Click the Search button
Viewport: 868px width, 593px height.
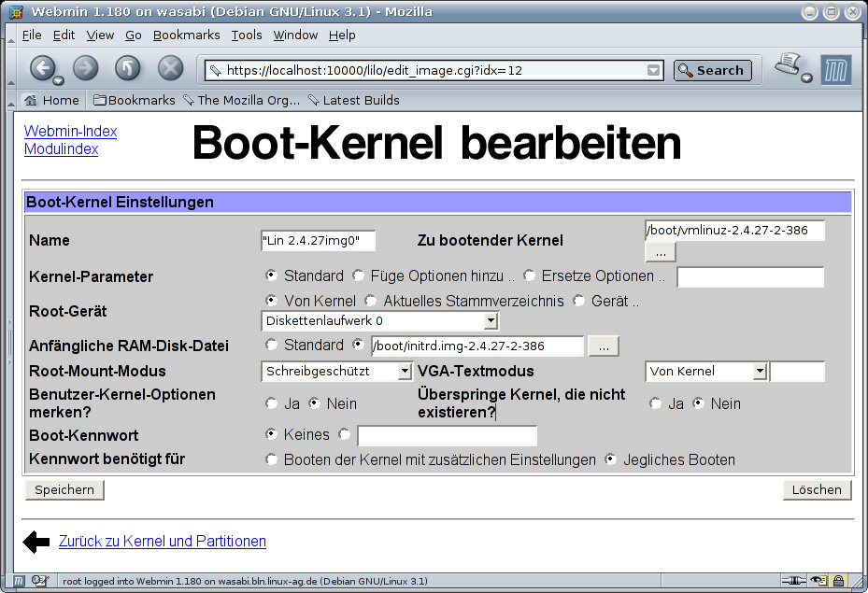713,70
